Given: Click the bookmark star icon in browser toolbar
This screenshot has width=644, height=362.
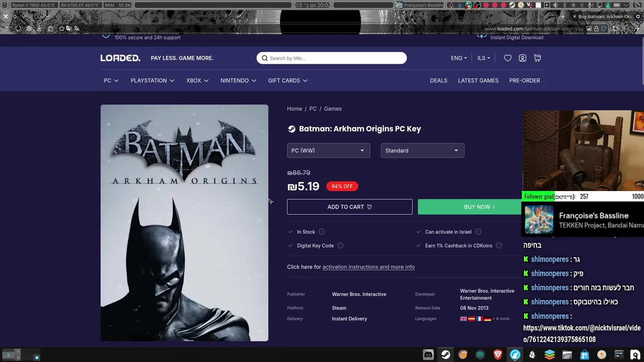Looking at the screenshot, I should click(61, 29).
